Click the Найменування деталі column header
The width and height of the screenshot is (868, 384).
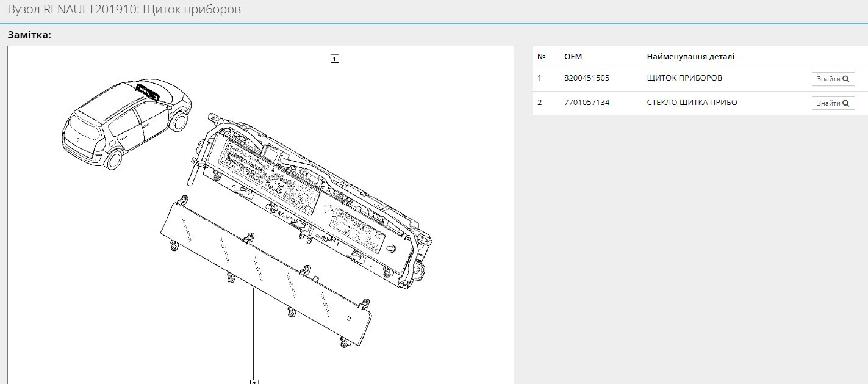pyautogui.click(x=690, y=57)
